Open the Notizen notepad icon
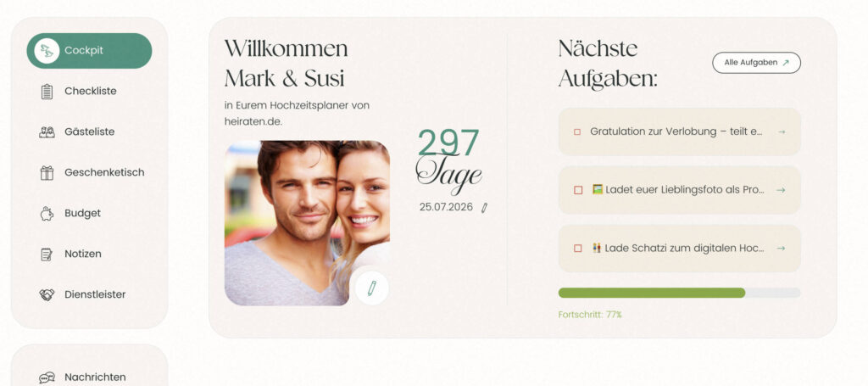This screenshot has width=868, height=386. point(47,255)
